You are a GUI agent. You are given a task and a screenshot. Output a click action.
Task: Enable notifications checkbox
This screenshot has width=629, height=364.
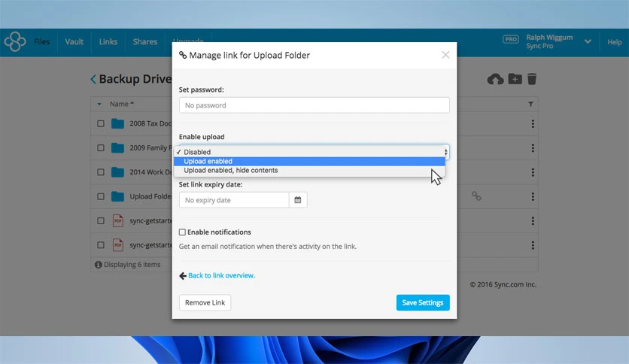pyautogui.click(x=182, y=232)
